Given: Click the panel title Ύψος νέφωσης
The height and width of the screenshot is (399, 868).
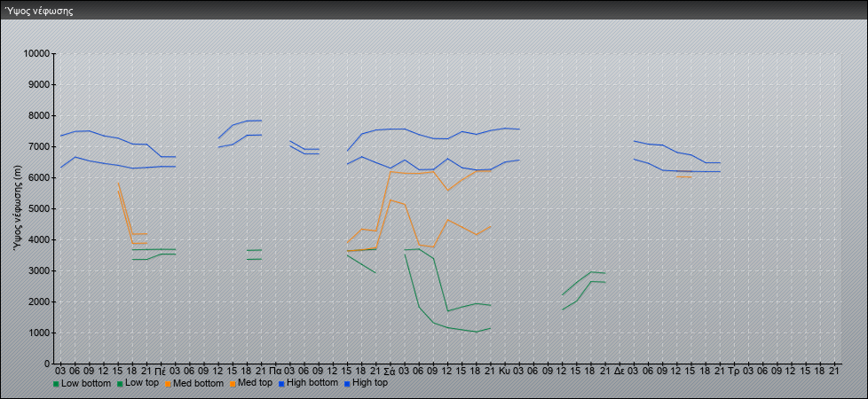Looking at the screenshot, I should pyautogui.click(x=39, y=11).
